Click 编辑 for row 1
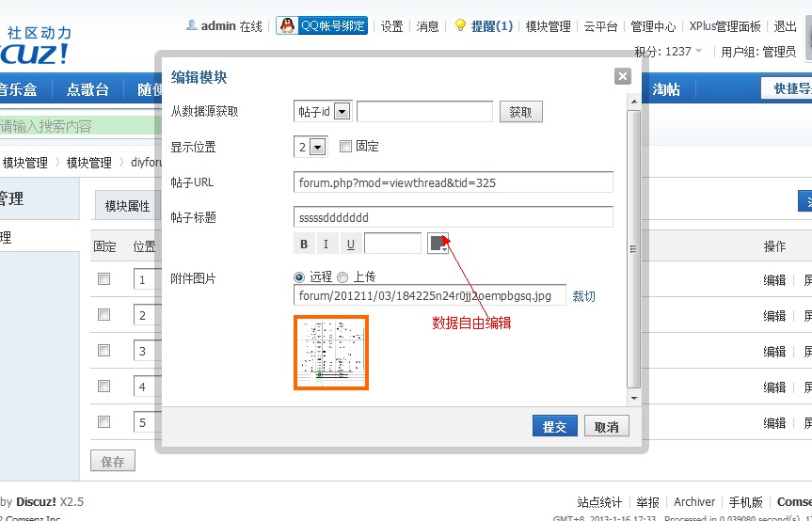Viewport: 812px width, 521px height. (774, 280)
